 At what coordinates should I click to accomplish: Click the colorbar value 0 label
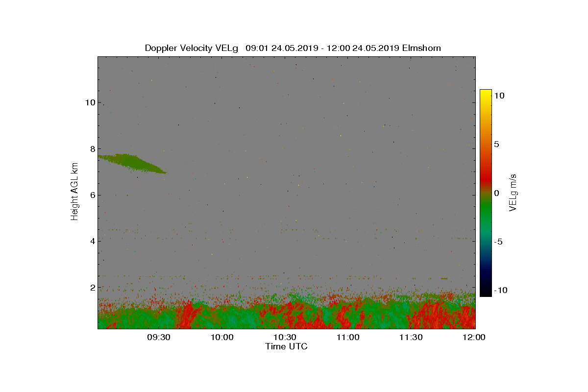tap(496, 193)
